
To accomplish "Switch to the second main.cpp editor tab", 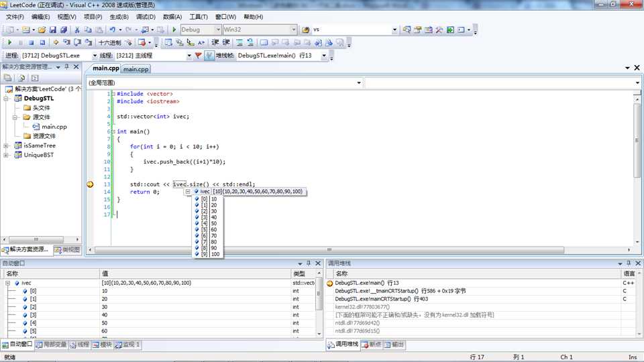I will tap(136, 69).
